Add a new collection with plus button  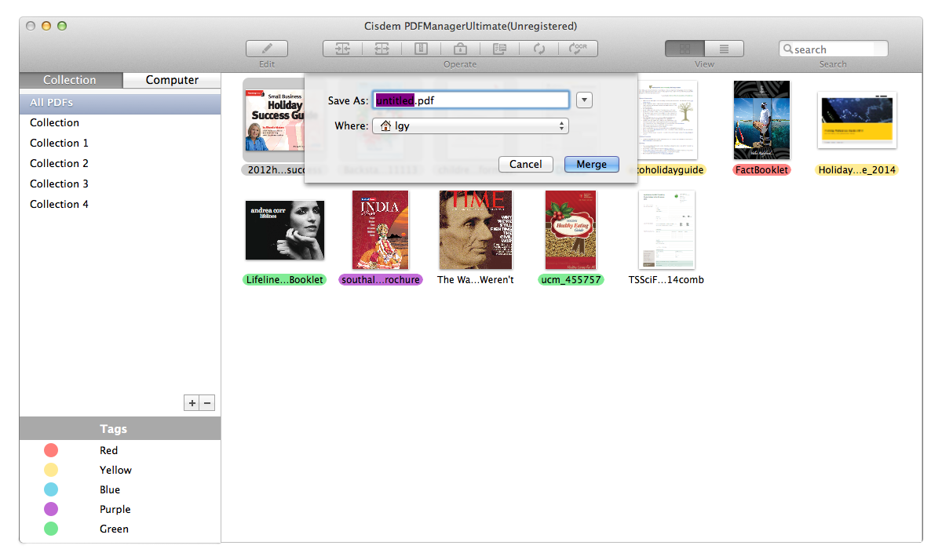(192, 403)
